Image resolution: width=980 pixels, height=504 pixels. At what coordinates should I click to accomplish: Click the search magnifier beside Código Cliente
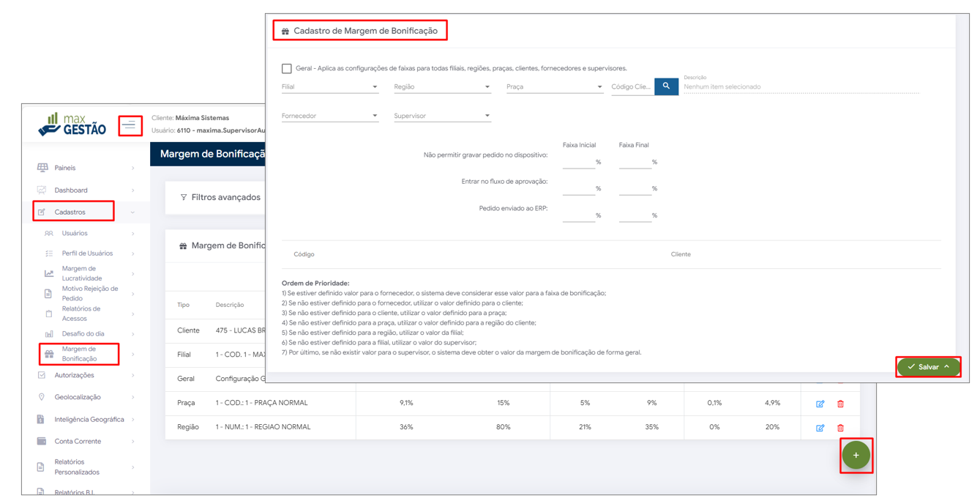tap(666, 86)
